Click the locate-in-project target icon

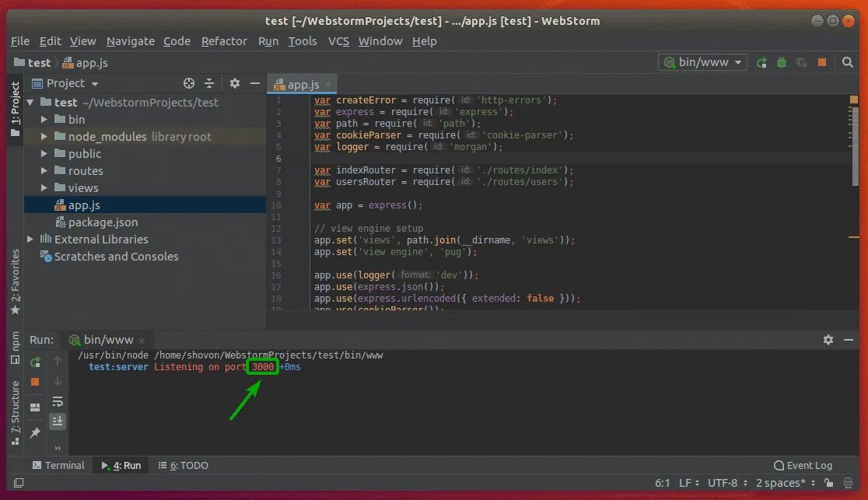coord(189,83)
